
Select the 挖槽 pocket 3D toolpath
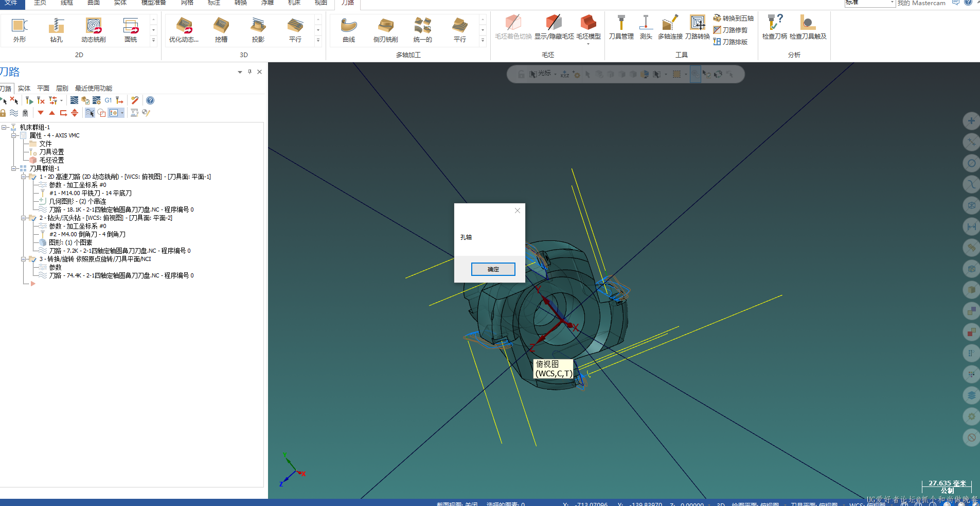(x=221, y=30)
